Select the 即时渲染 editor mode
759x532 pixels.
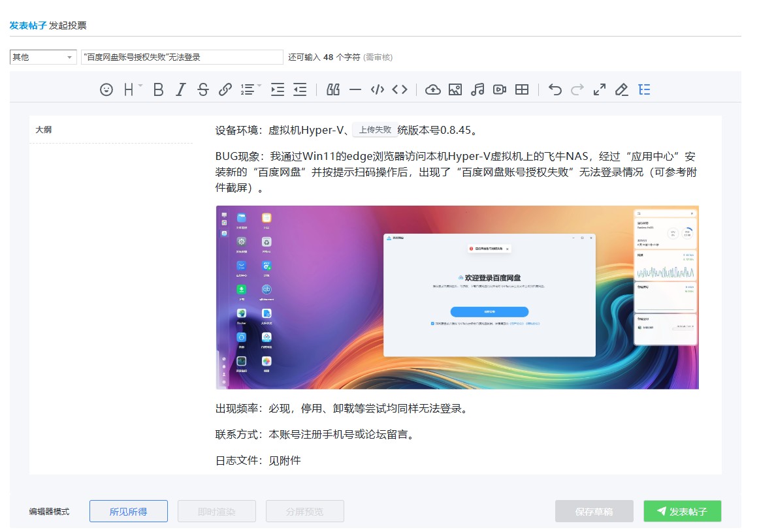pyautogui.click(x=217, y=511)
